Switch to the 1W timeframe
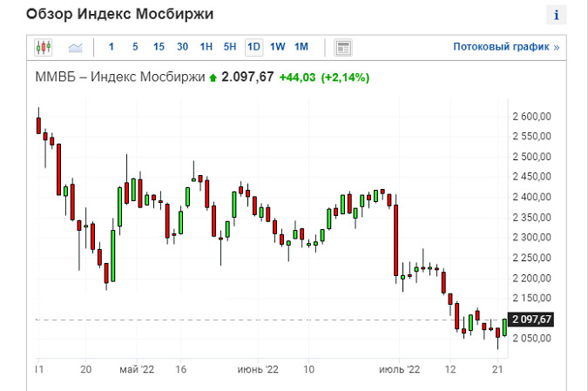The image size is (588, 391). tap(278, 47)
